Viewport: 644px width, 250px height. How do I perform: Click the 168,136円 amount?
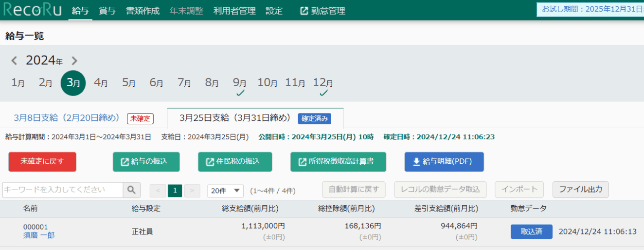pos(363,226)
